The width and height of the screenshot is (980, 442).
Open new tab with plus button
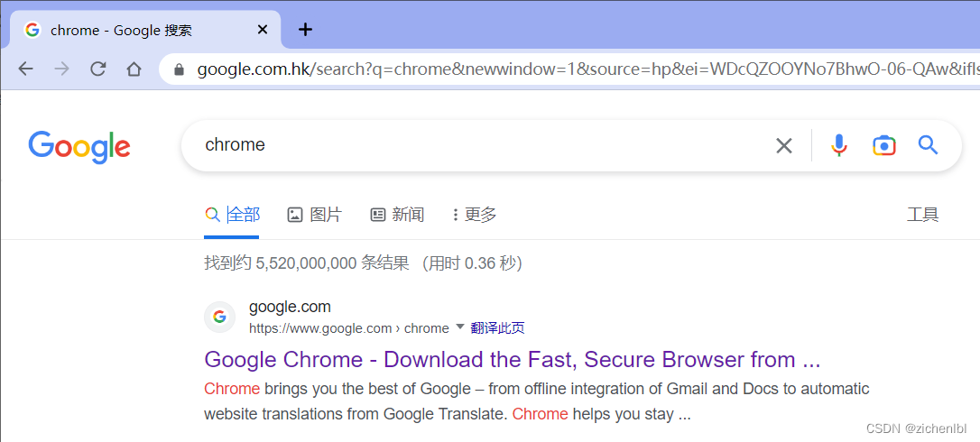pos(305,30)
